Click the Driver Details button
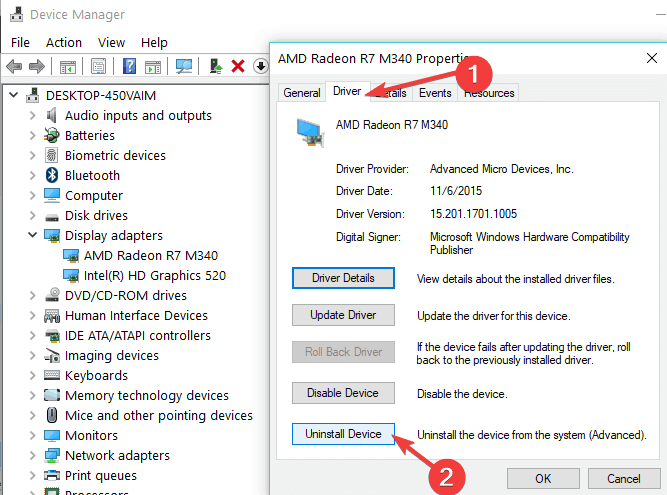This screenshot has width=667, height=495. [x=343, y=278]
